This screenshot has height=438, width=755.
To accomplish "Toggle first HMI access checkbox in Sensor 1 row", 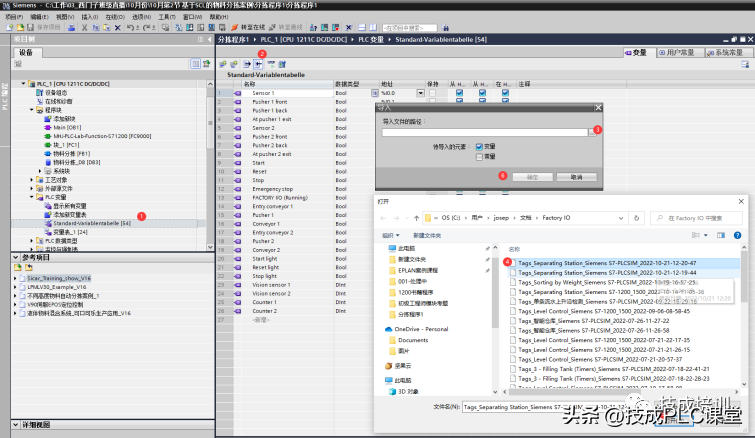I will (459, 93).
